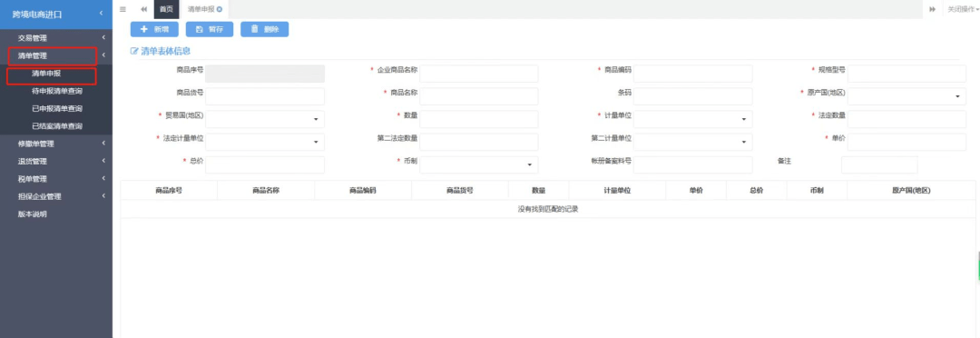Image resolution: width=980 pixels, height=338 pixels.
Task: Click the 新增 add button
Action: (154, 29)
